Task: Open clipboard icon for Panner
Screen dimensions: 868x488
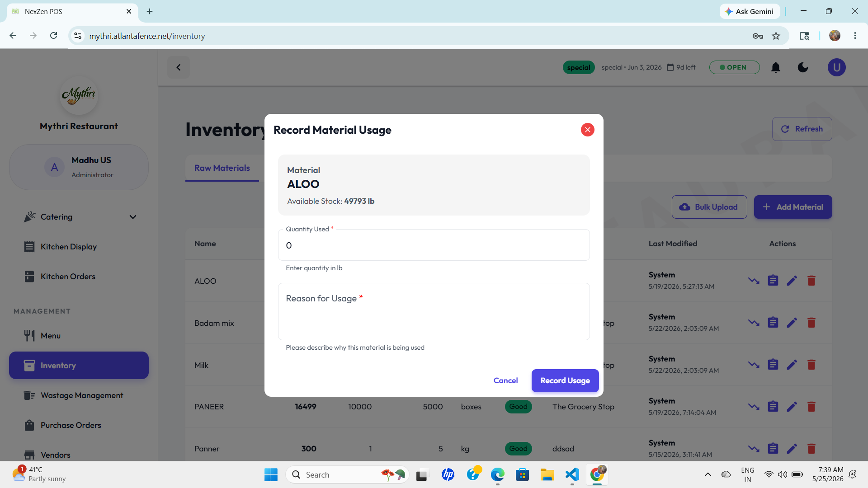Action: pyautogui.click(x=773, y=449)
